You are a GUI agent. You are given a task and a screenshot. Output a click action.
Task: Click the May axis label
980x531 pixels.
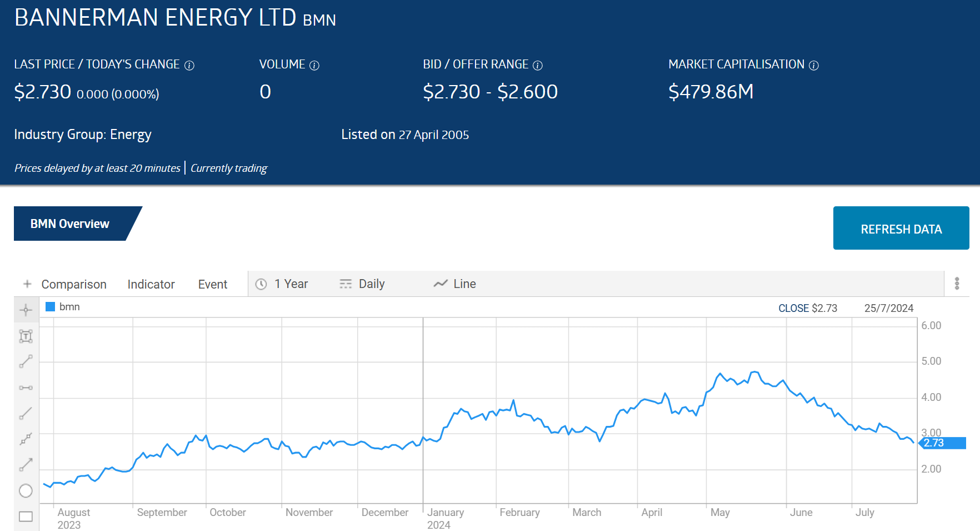coord(720,513)
